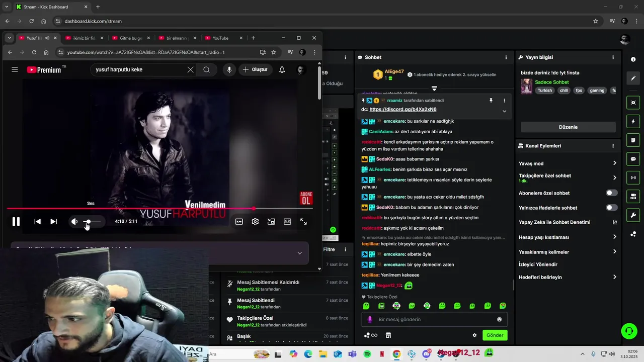Toggle Abonelere özel sohbet switch
644x362 pixels.
611,193
